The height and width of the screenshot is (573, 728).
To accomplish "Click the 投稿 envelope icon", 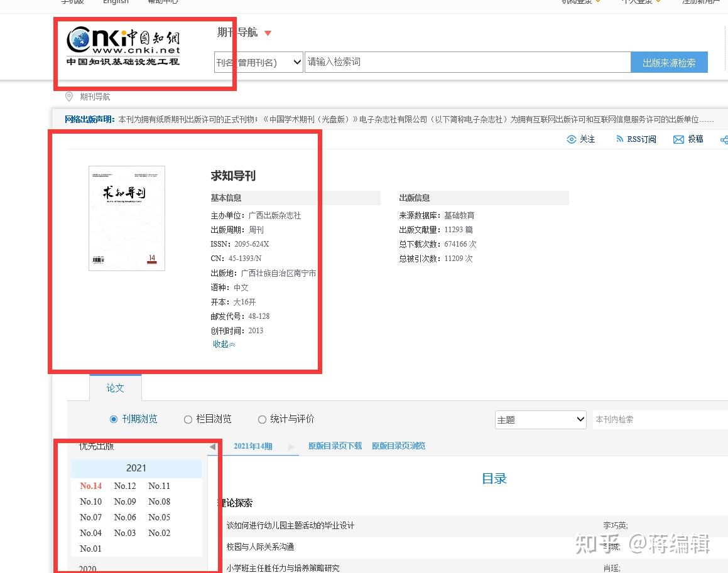I will pyautogui.click(x=678, y=140).
